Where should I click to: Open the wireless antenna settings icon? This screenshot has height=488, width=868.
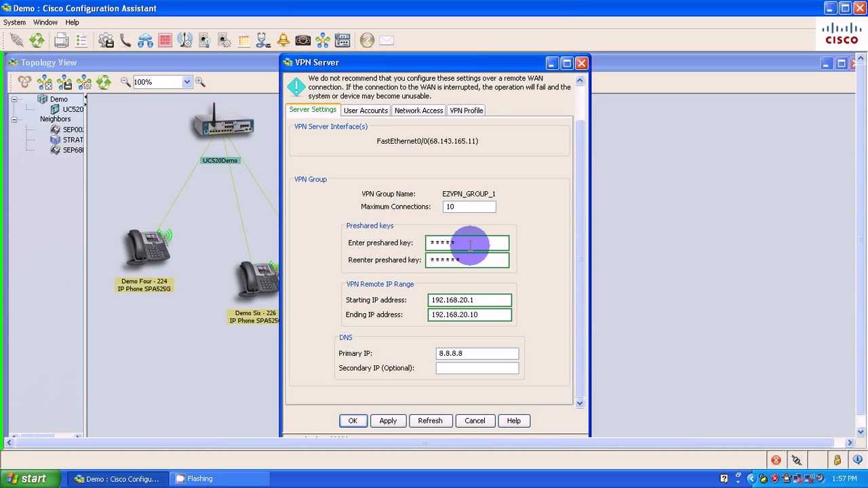click(184, 41)
